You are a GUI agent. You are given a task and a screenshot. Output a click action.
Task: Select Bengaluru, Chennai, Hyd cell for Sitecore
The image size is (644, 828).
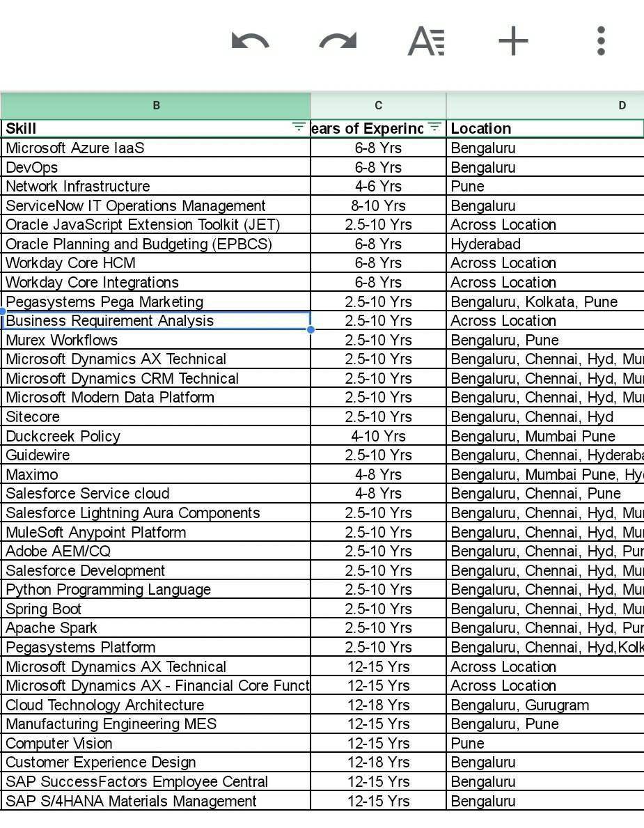(x=545, y=416)
